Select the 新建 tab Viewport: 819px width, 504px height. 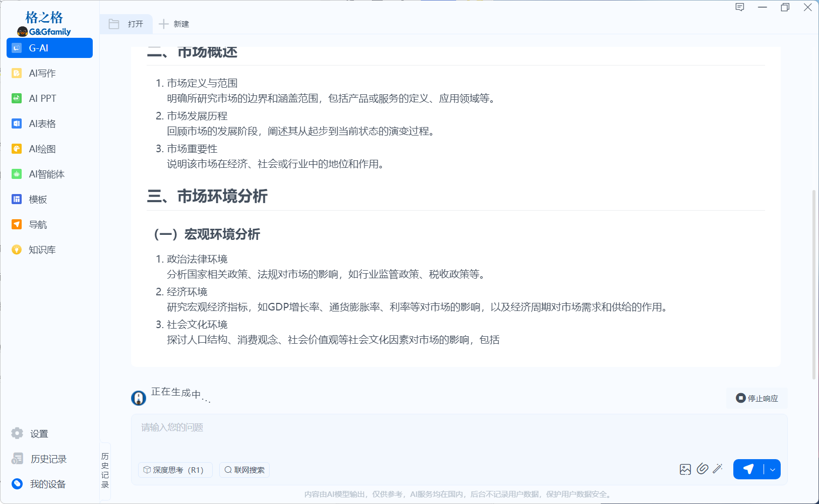click(x=174, y=24)
